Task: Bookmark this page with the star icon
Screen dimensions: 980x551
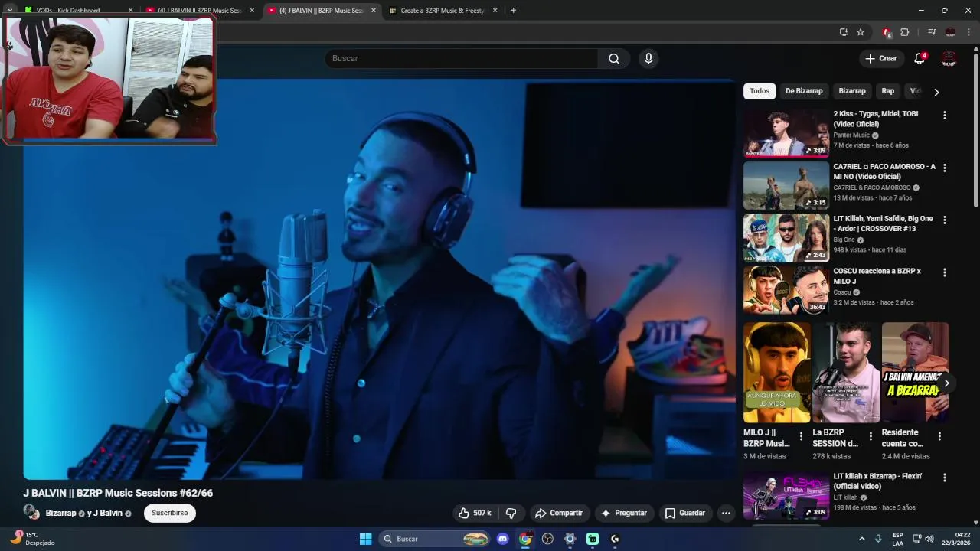Action: point(861,32)
